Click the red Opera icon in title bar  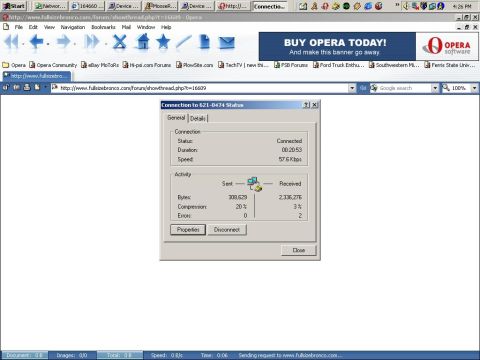pyautogui.click(x=5, y=17)
